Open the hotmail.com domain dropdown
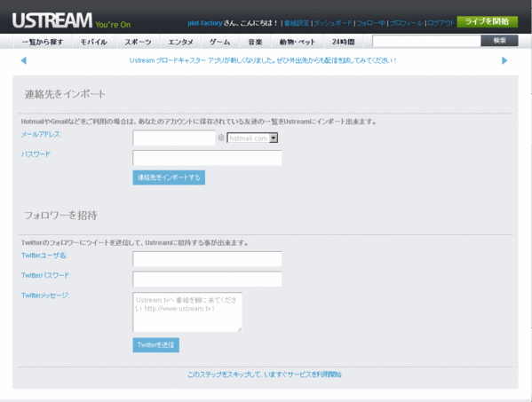The width and height of the screenshot is (532, 402). [x=252, y=138]
